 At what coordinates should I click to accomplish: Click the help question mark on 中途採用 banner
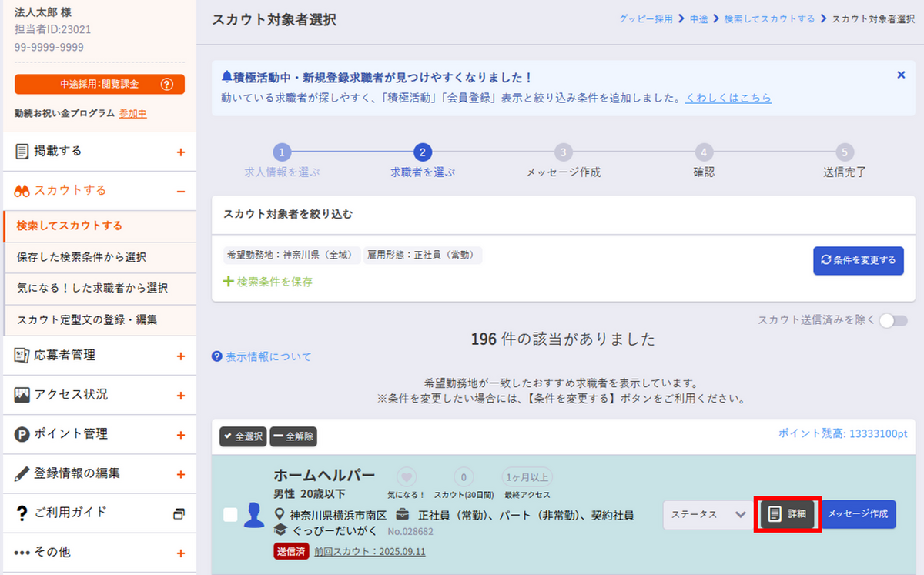click(x=166, y=85)
